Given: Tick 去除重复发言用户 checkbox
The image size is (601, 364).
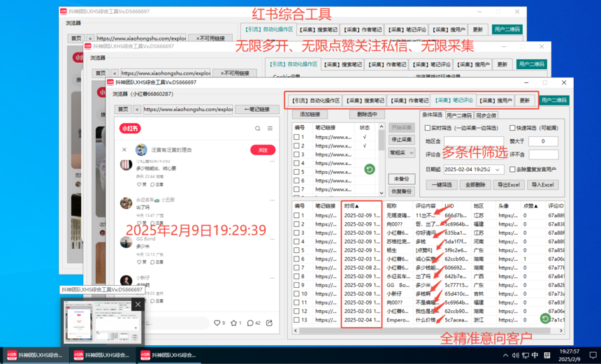Looking at the screenshot, I should pyautogui.click(x=512, y=169).
